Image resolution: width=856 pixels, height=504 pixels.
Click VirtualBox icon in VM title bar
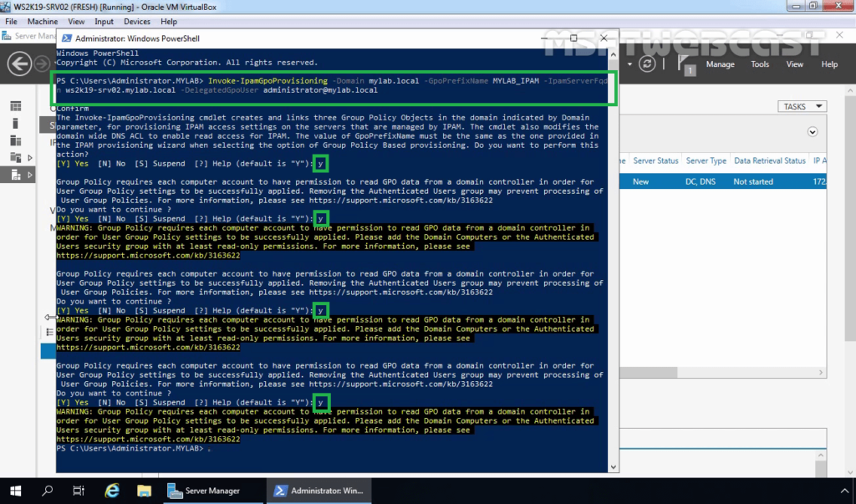click(x=6, y=7)
